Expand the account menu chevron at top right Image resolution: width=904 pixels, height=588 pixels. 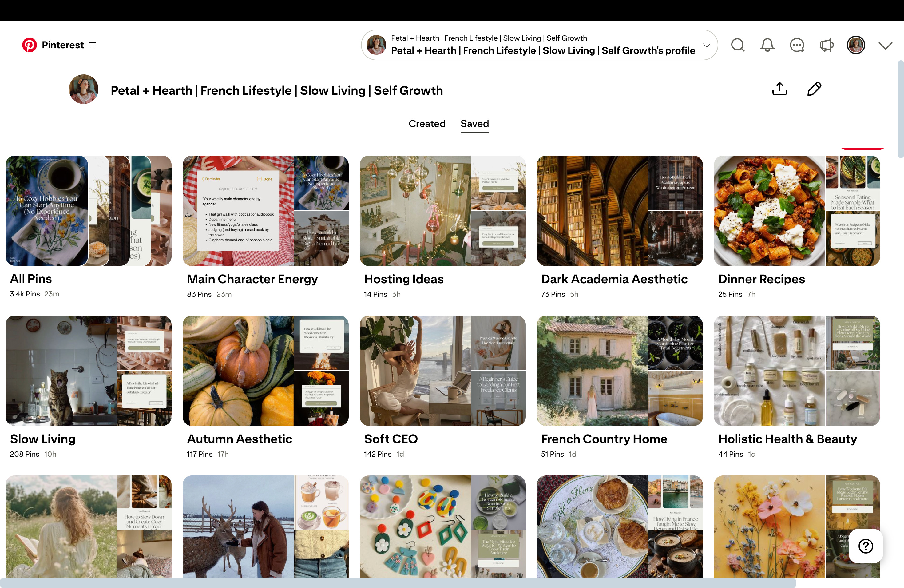885,46
